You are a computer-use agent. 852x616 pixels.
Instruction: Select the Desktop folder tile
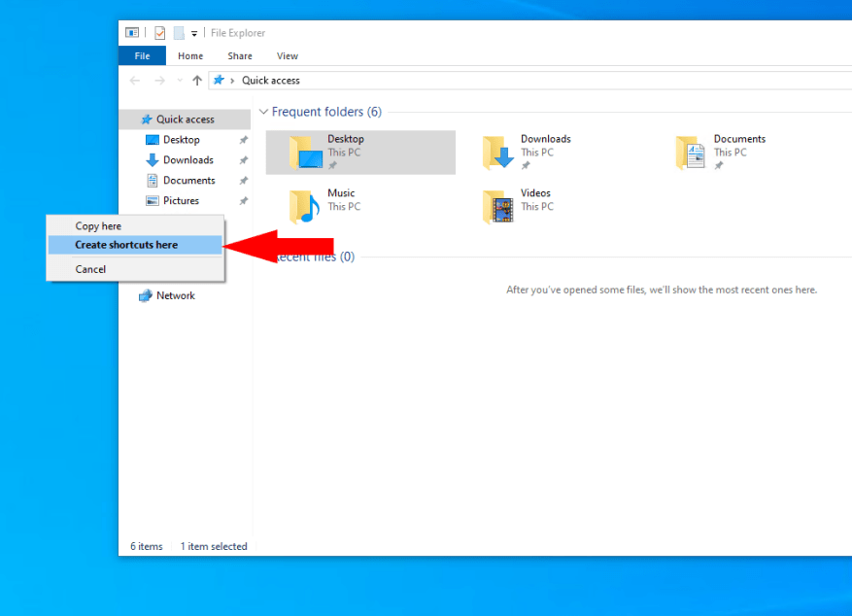[x=359, y=152]
